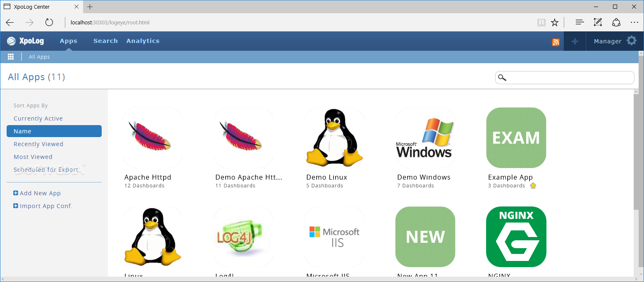Click the 5 Dashboards text
Viewport: 644px width, 282px height.
[x=324, y=186]
